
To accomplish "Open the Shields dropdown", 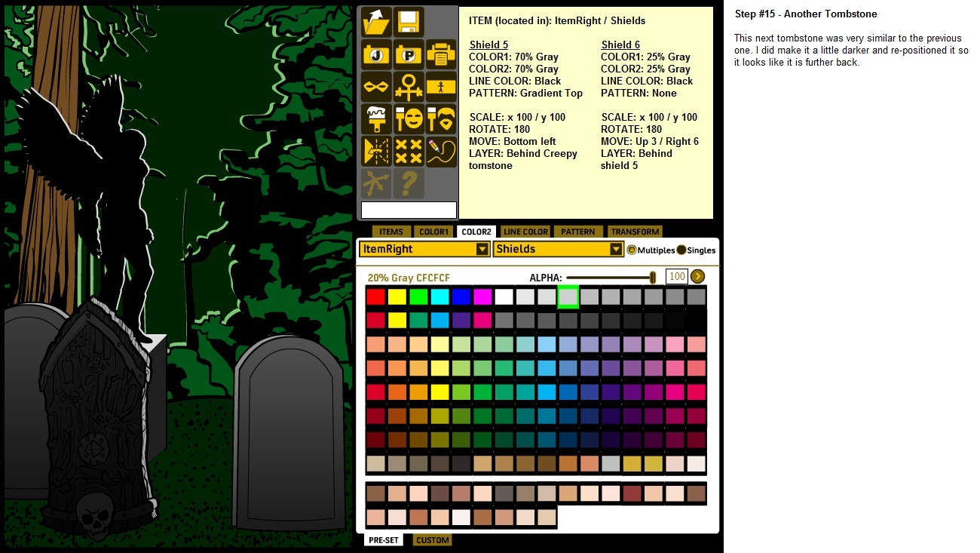I will tap(559, 249).
